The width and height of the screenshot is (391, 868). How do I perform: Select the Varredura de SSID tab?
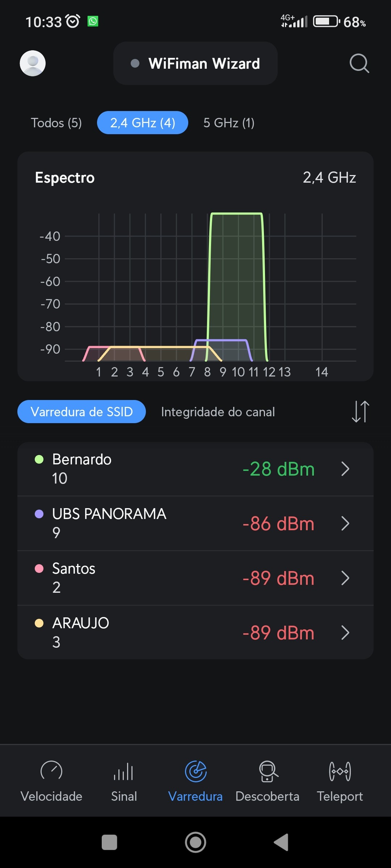81,412
